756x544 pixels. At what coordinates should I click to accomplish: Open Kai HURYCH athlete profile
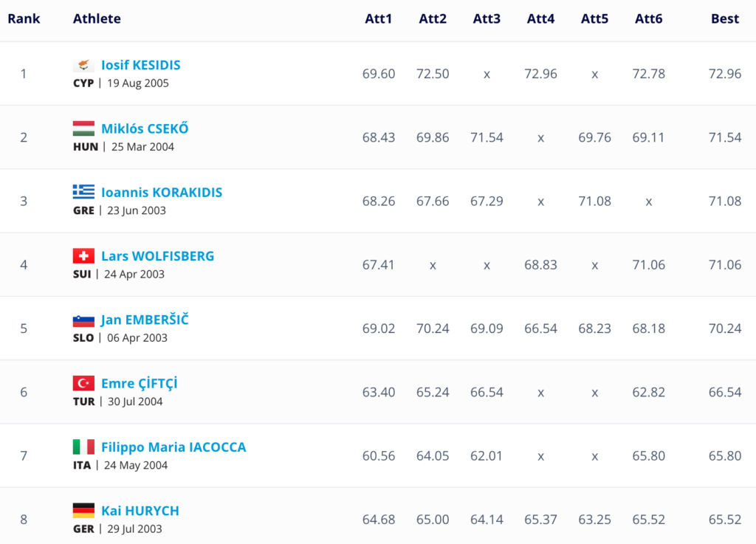(x=140, y=510)
